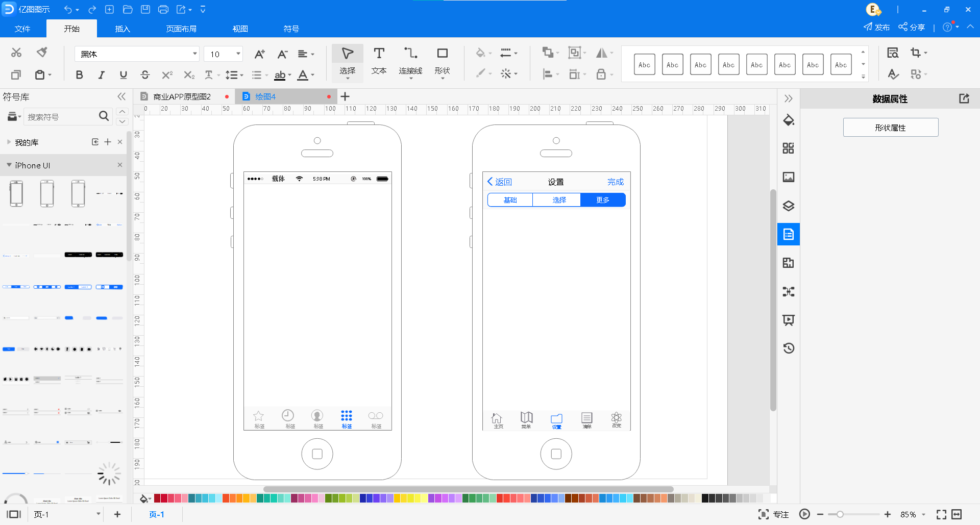
Task: Toggle Italic formatting
Action: tap(102, 75)
